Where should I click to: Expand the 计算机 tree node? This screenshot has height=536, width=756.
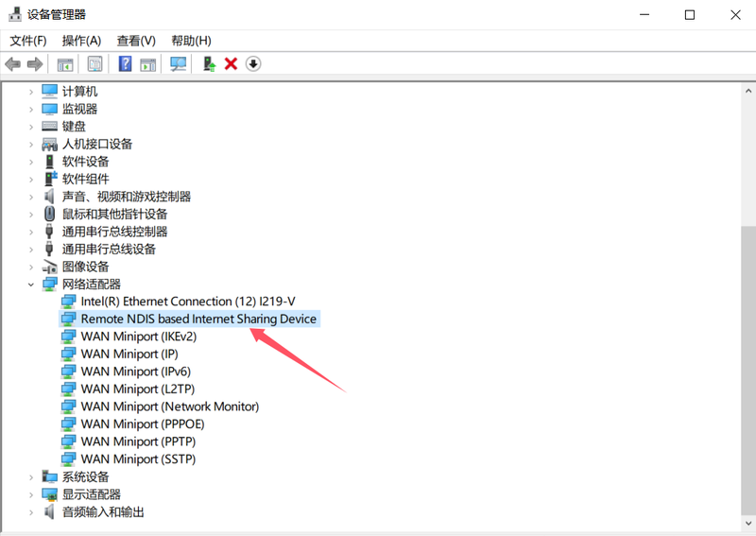tap(30, 92)
